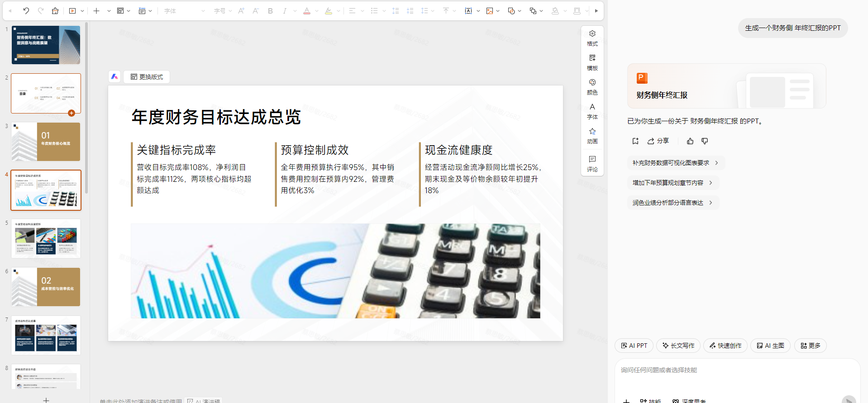Image resolution: width=868 pixels, height=403 pixels.
Task: Open the 动画 animation panel
Action: (592, 136)
